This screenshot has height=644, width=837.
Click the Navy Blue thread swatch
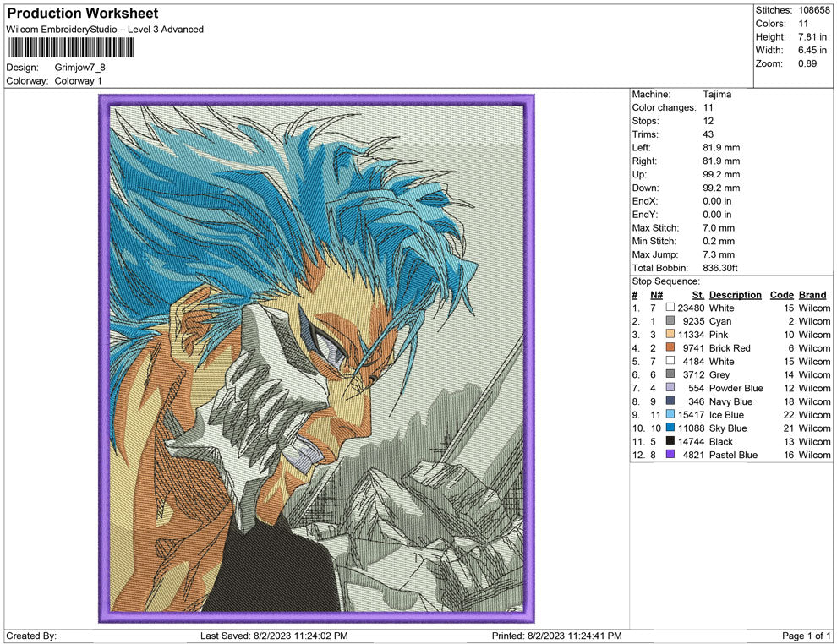(x=670, y=401)
